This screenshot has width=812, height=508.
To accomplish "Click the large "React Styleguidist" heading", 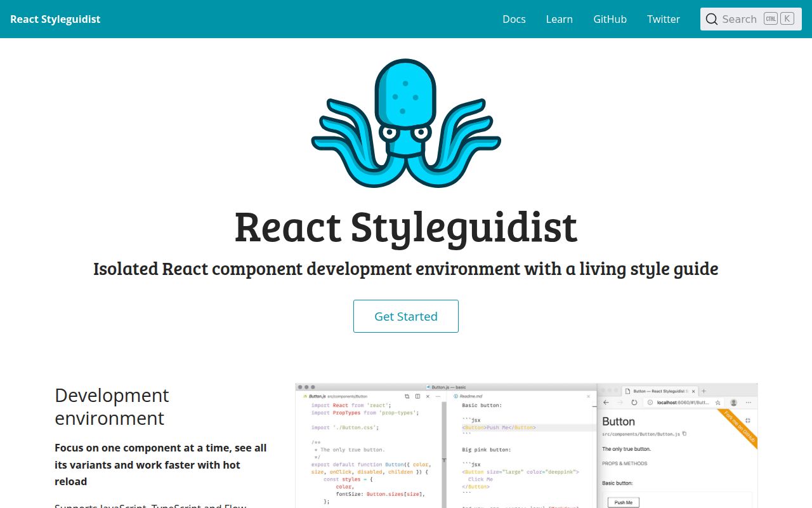I will [406, 227].
